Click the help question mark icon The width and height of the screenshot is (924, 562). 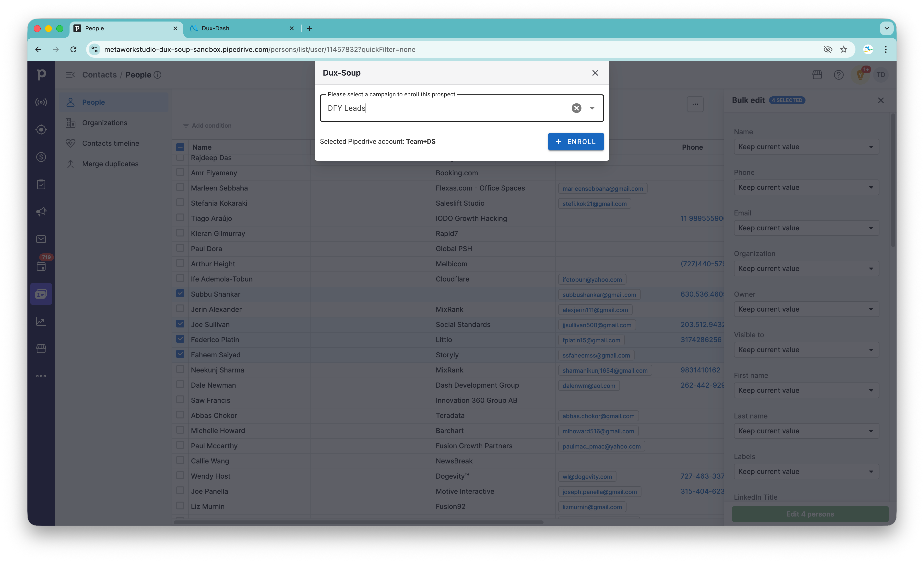coord(839,75)
